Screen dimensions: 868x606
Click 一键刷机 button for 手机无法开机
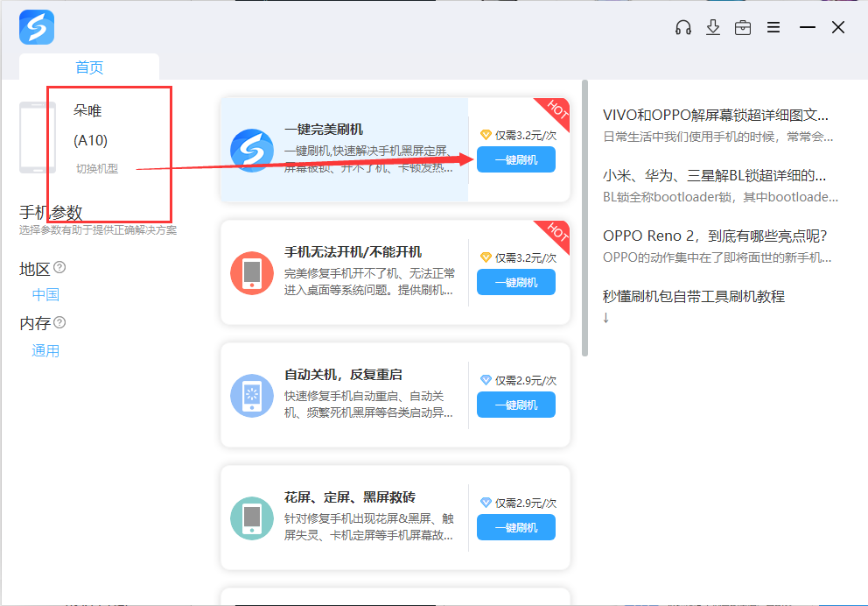coord(516,282)
